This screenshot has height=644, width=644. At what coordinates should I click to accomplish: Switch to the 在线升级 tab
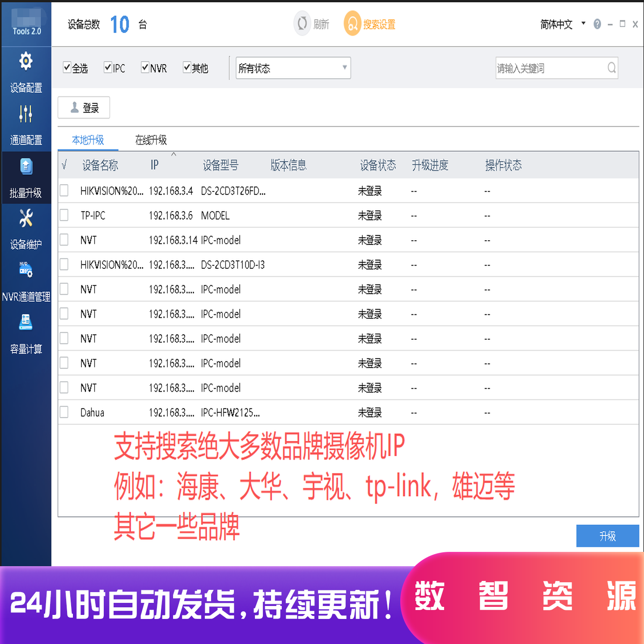151,140
